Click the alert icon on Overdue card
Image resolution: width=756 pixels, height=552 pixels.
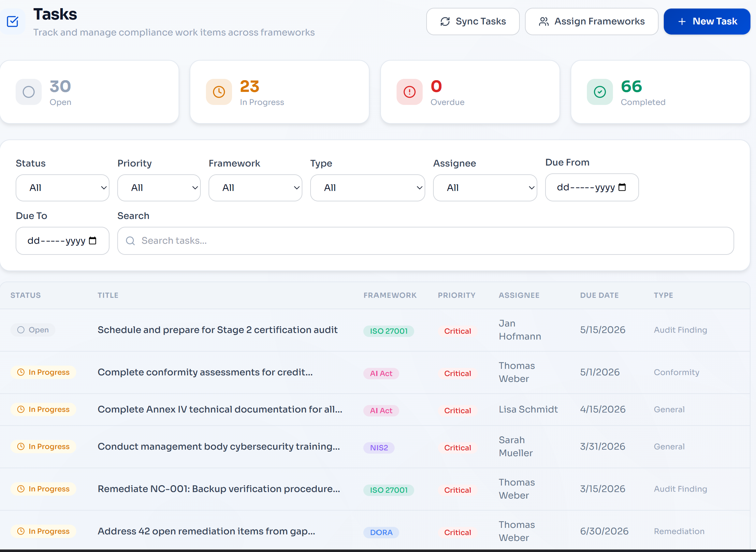pos(409,92)
